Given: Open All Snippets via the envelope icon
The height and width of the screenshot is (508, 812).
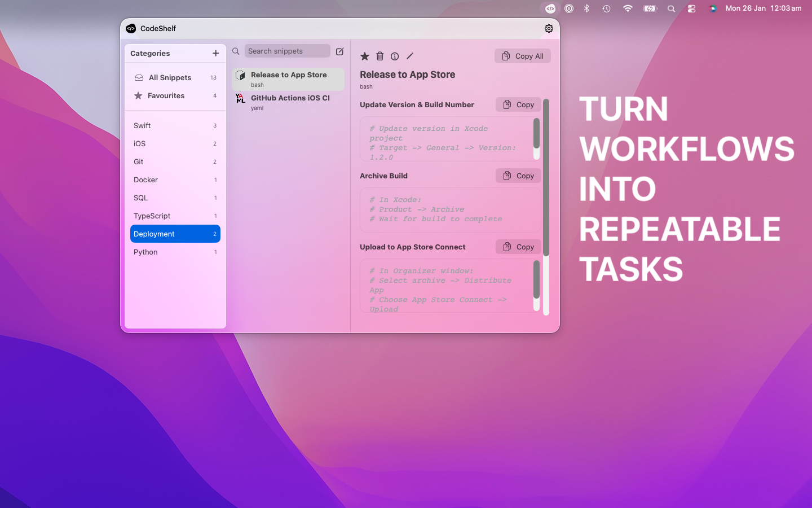Looking at the screenshot, I should pyautogui.click(x=138, y=77).
